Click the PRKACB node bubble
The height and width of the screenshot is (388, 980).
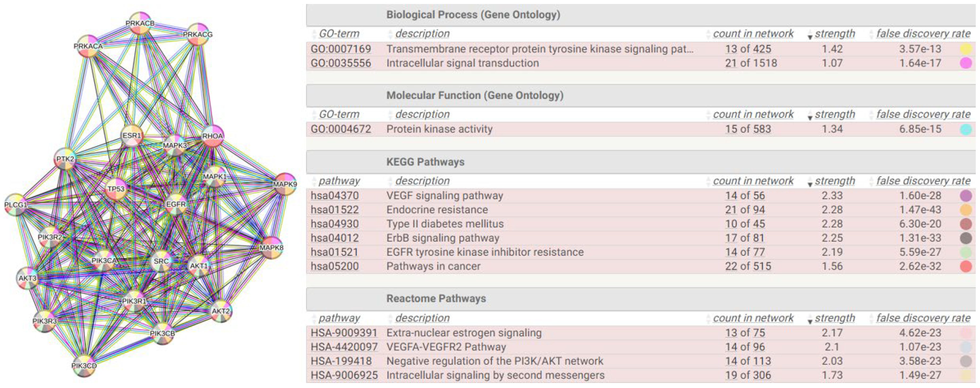point(140,23)
